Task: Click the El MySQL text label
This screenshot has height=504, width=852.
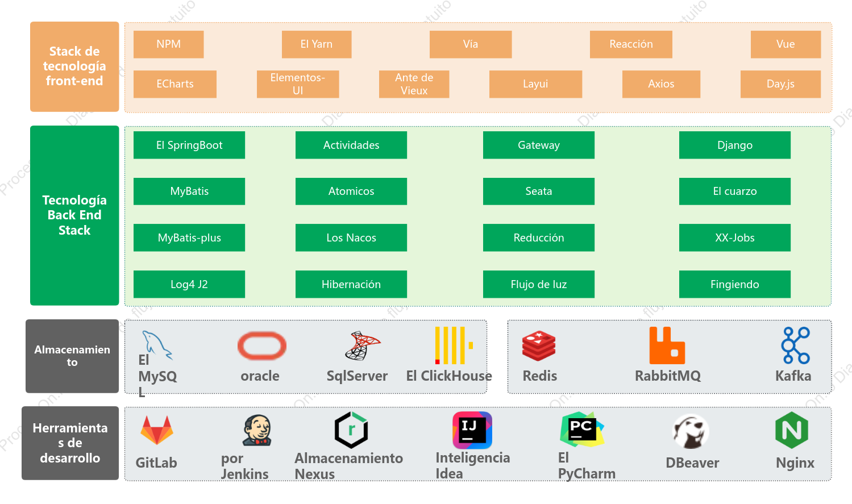Action: [x=157, y=376]
